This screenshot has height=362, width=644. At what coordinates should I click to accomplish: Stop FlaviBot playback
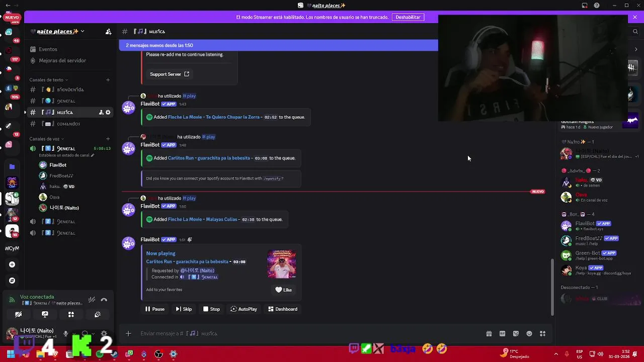coord(211,309)
